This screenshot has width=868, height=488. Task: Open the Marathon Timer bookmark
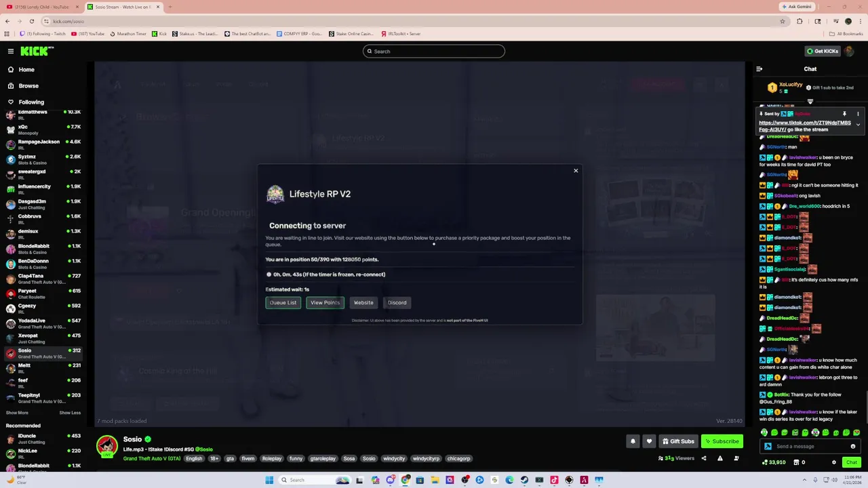coord(127,33)
